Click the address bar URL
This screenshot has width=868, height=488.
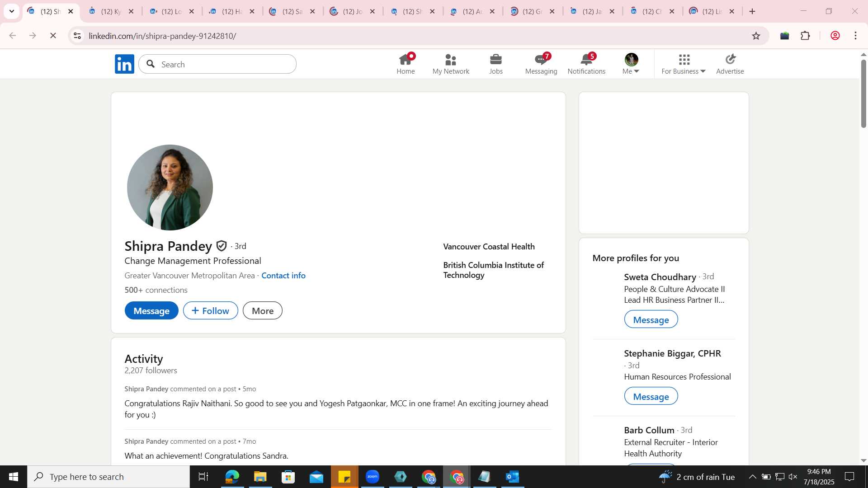point(162,36)
